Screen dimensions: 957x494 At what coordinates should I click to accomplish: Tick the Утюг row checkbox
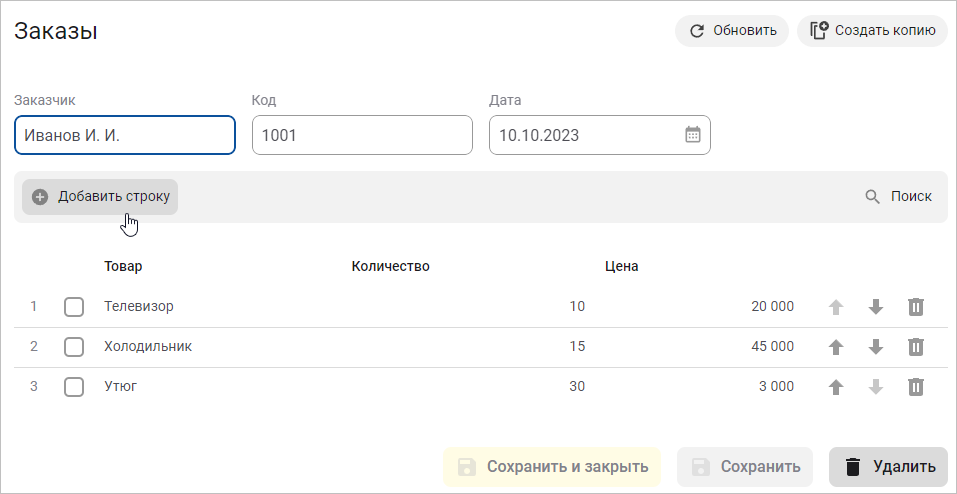click(x=74, y=387)
